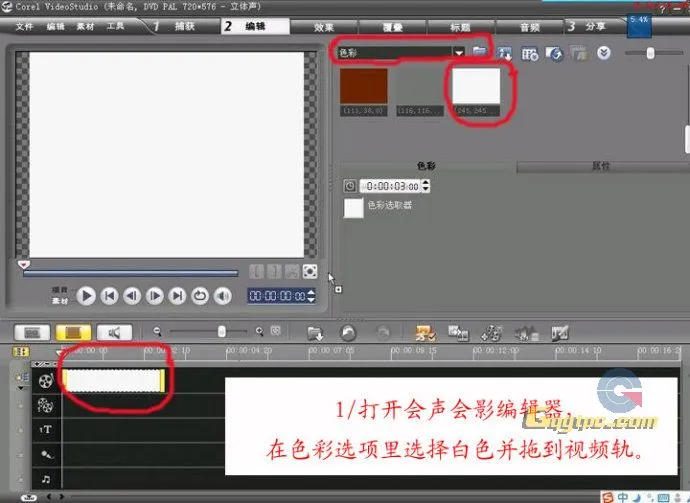Viewport: 690px width, 503px height.
Task: Click the export library clip icon
Action: pos(554,54)
